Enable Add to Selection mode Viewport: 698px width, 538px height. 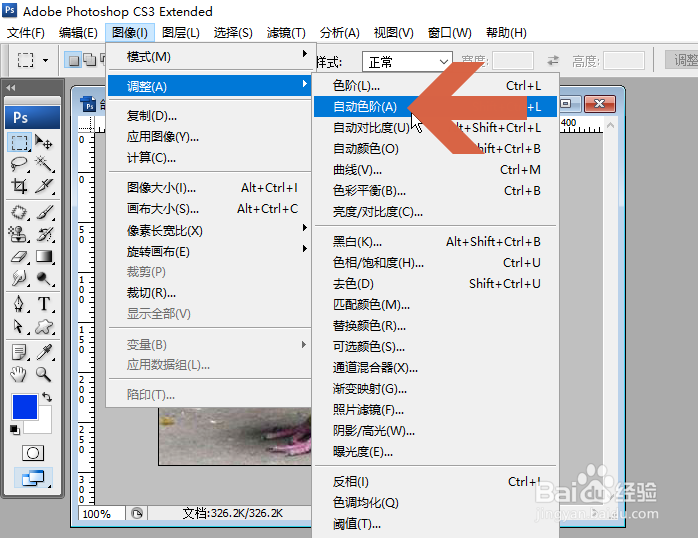[x=90, y=60]
